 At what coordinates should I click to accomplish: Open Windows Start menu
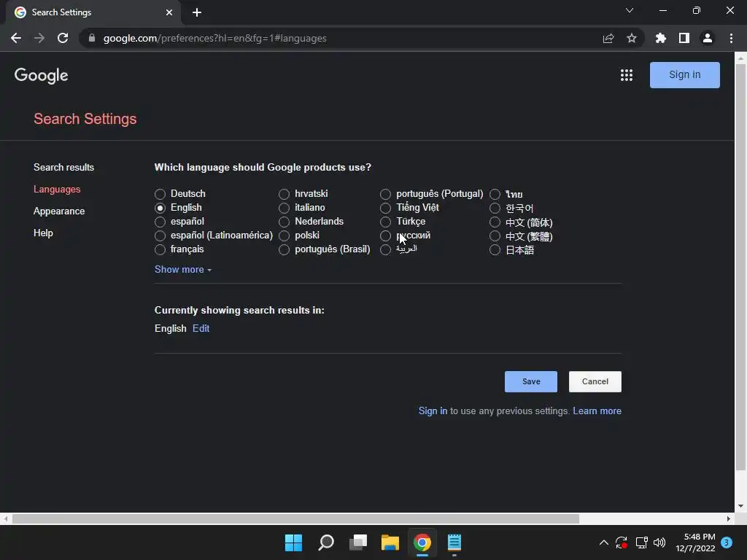pyautogui.click(x=293, y=542)
